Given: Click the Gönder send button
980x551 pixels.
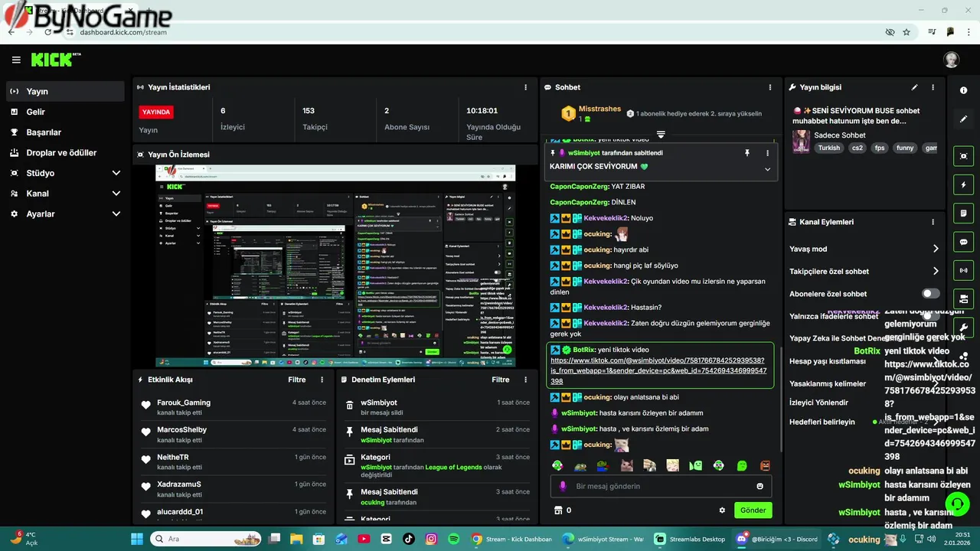Looking at the screenshot, I should point(753,510).
